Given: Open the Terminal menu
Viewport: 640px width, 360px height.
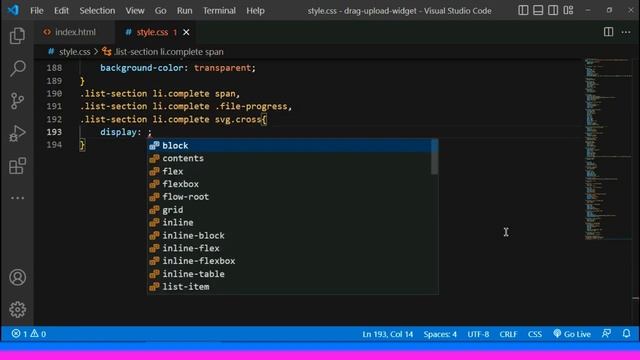Looking at the screenshot, I should click(x=219, y=11).
